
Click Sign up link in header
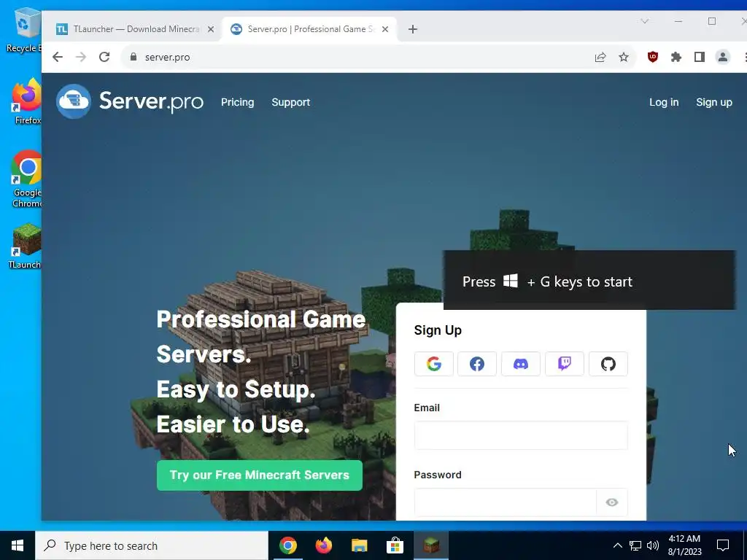[x=713, y=102]
